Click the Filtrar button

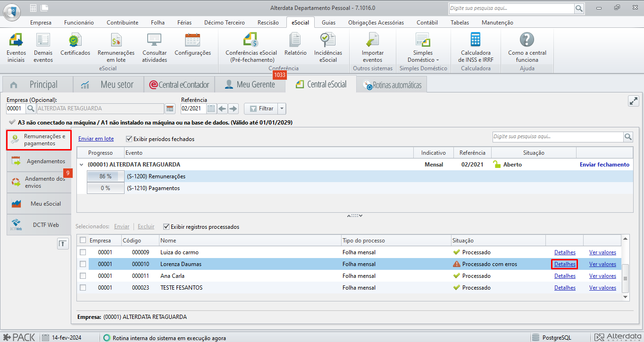click(x=261, y=109)
